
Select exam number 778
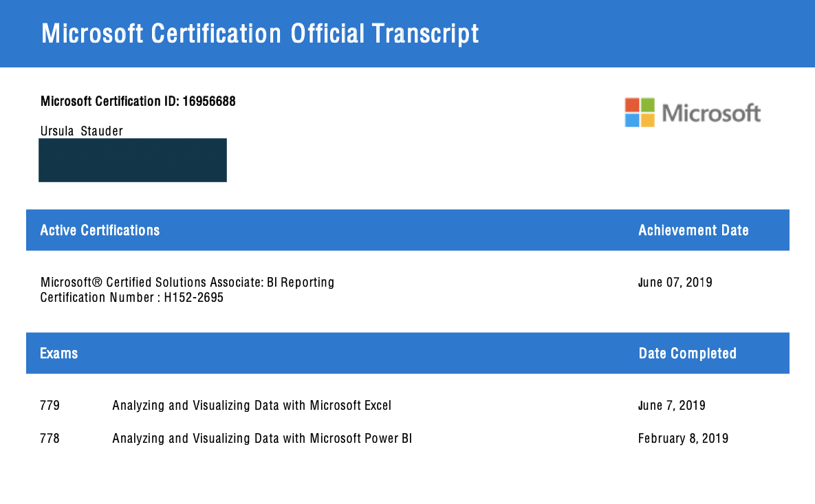tap(50, 438)
